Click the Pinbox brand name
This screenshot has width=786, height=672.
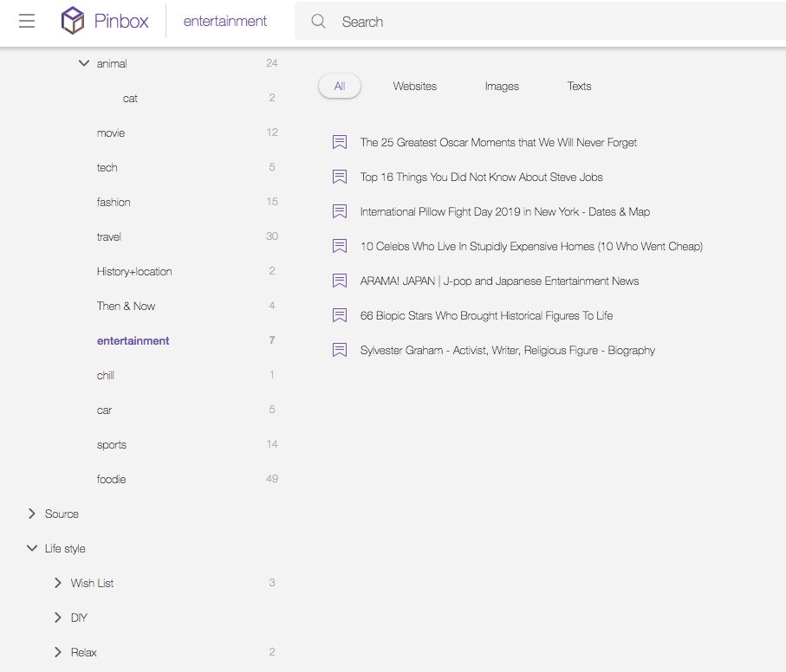point(121,21)
